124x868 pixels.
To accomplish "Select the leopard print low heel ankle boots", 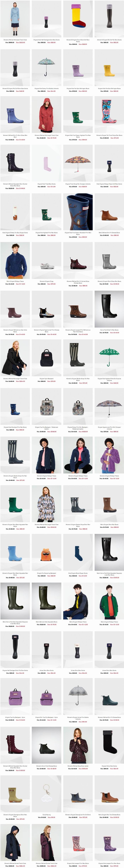I will coord(78,309).
